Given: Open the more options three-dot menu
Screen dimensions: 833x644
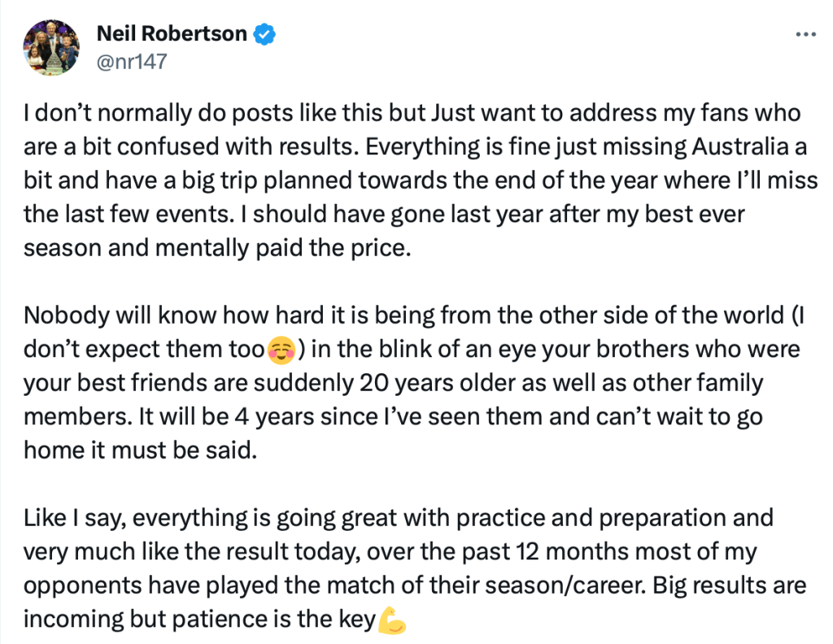Looking at the screenshot, I should 805,35.
